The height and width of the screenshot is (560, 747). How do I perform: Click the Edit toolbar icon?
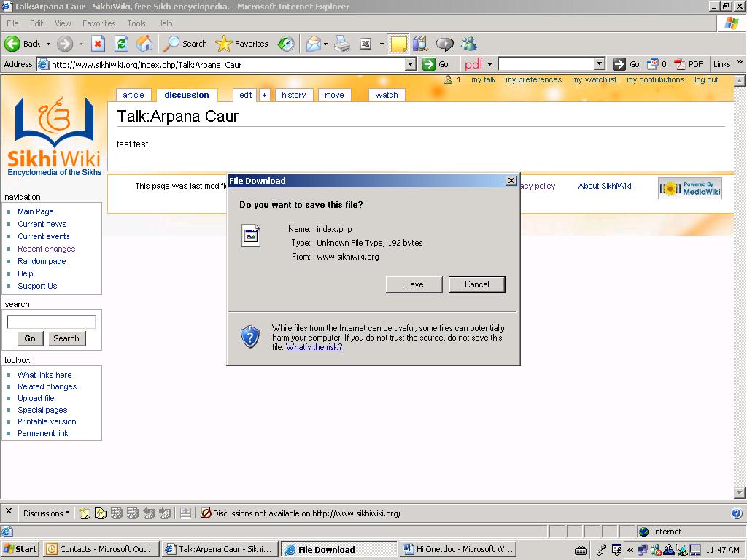(x=365, y=44)
